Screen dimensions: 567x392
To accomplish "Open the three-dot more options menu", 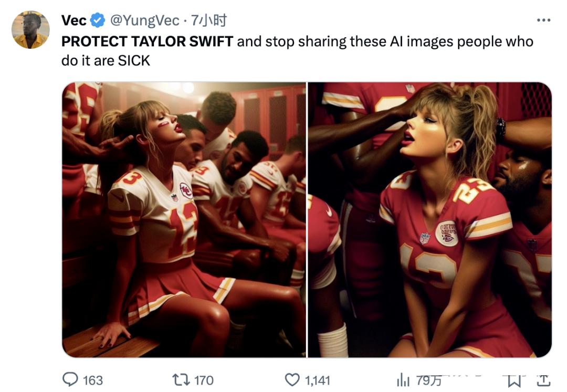I will [x=543, y=20].
